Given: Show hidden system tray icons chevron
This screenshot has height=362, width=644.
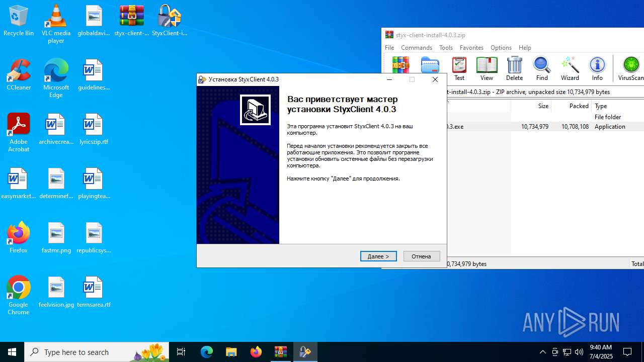Looking at the screenshot, I should [x=542, y=352].
